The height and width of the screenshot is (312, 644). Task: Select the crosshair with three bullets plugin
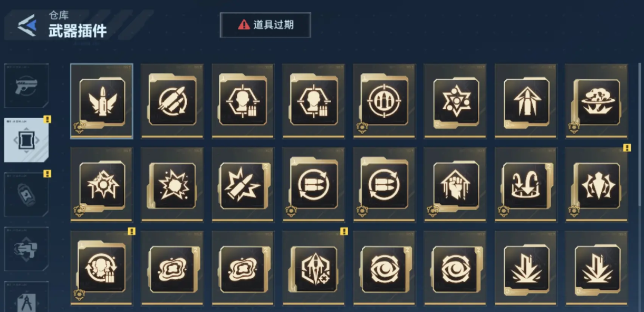(x=385, y=101)
